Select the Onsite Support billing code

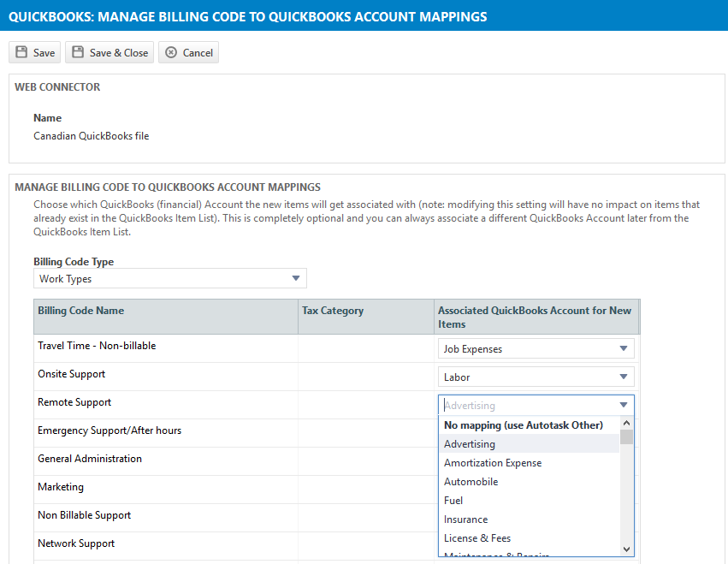(x=72, y=374)
